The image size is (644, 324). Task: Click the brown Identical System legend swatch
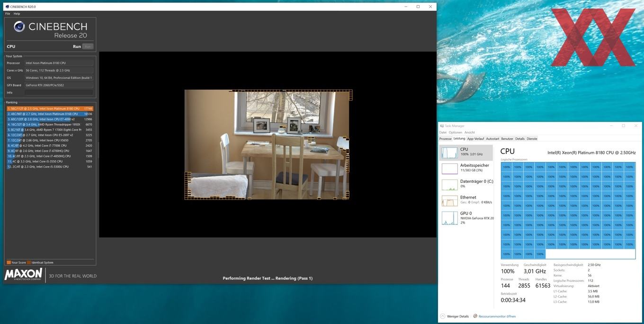pyautogui.click(x=29, y=262)
